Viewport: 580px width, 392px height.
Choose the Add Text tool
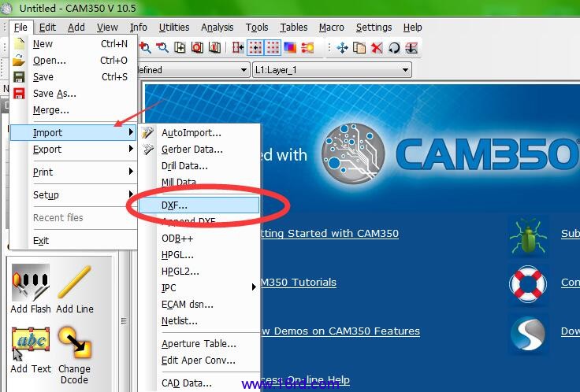(x=30, y=343)
